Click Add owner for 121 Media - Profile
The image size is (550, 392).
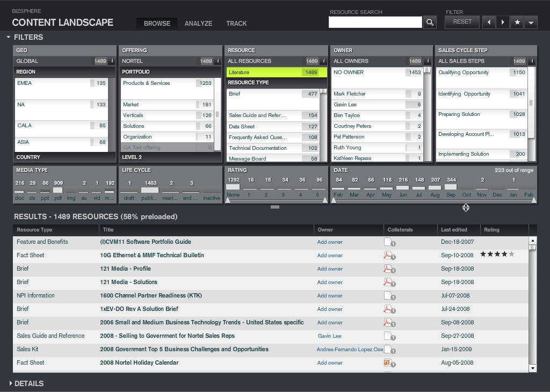coord(330,269)
